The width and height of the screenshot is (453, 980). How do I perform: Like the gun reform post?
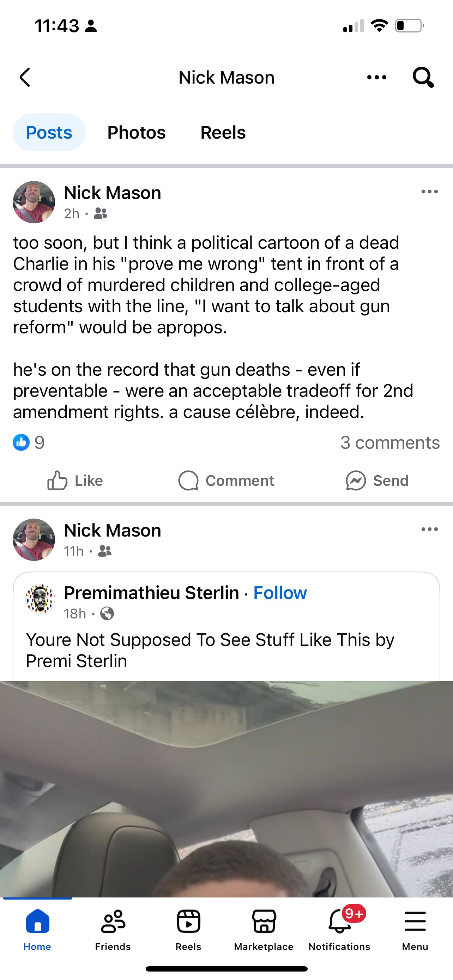75,480
